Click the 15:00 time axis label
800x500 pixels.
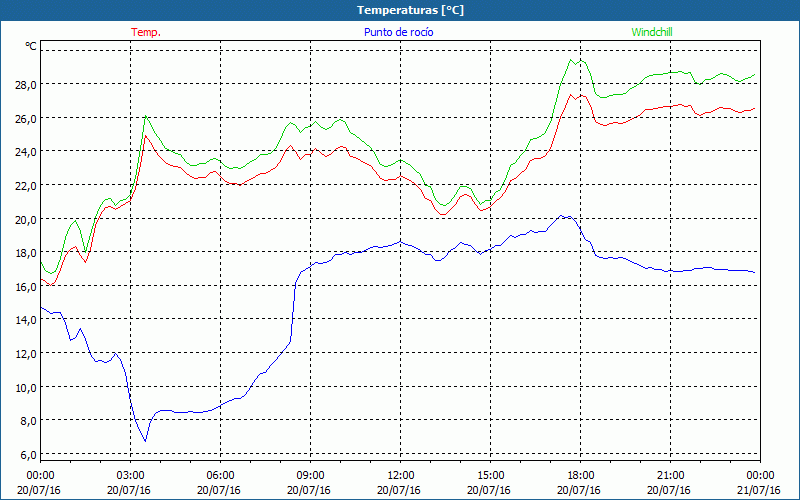coord(490,476)
